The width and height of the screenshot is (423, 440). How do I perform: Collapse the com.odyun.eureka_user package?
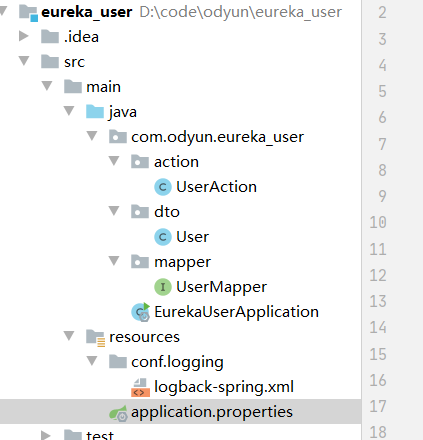92,136
